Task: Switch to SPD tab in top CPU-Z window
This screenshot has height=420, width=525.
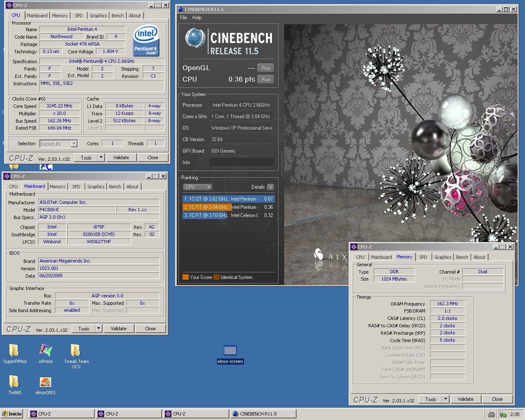Action: 79,16
